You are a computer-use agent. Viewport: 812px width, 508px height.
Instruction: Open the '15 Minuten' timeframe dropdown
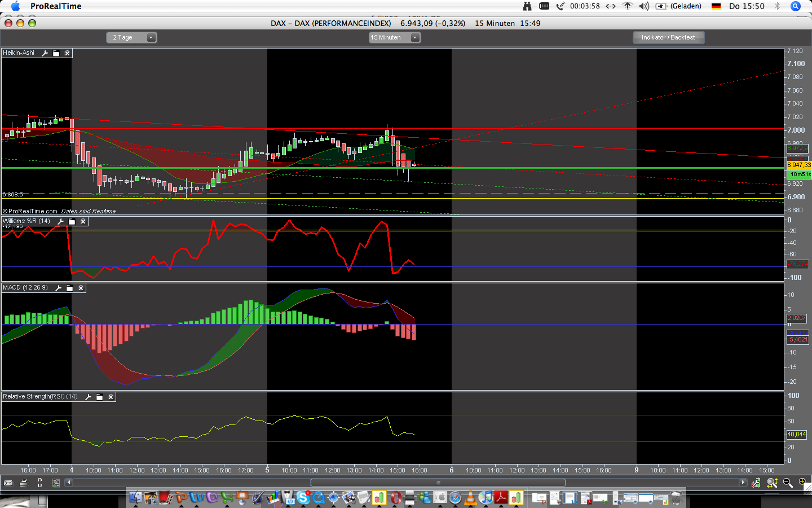pos(395,37)
